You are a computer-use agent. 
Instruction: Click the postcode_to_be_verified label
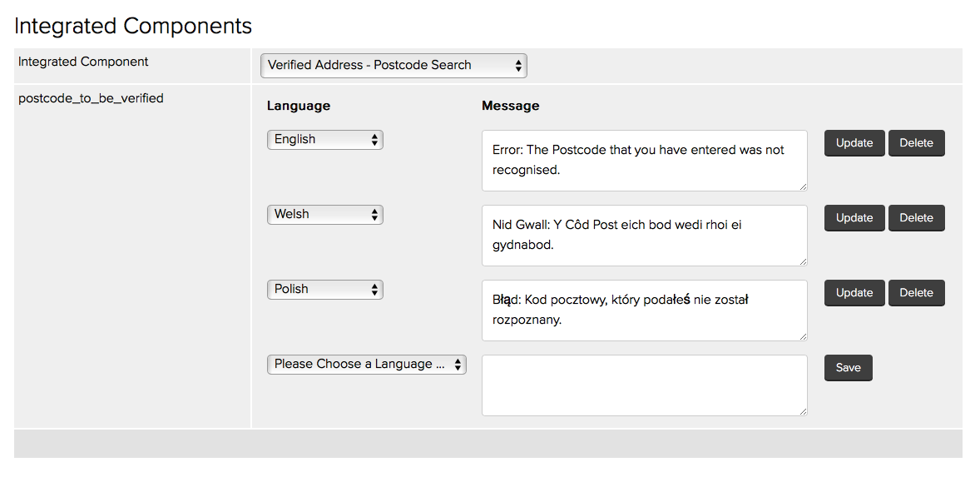click(91, 98)
